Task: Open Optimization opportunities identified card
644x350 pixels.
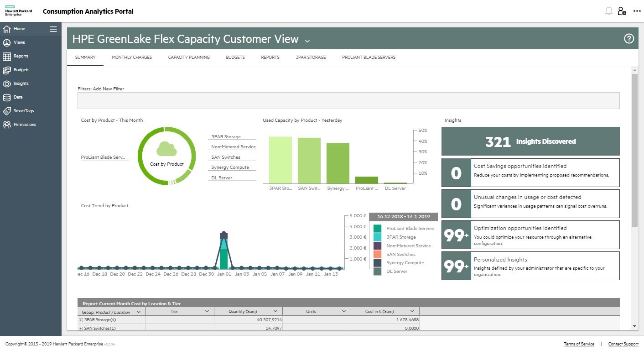Action: [x=530, y=235]
